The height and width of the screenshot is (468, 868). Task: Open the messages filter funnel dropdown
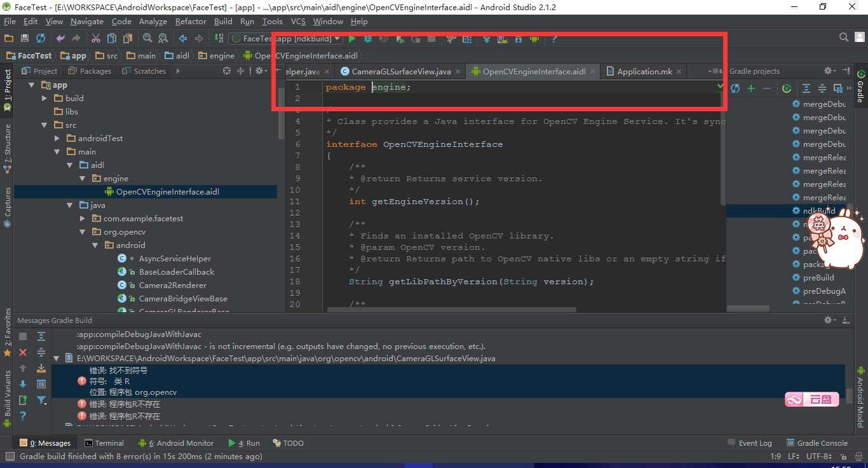(41, 400)
